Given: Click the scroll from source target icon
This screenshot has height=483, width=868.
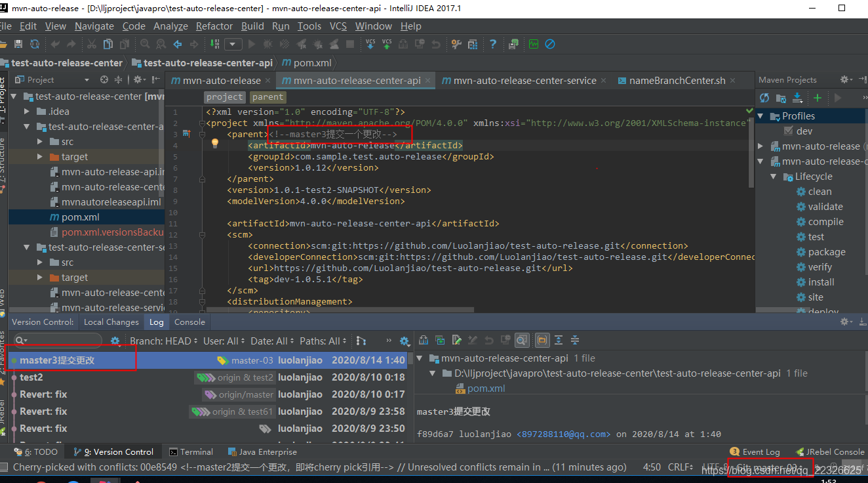Looking at the screenshot, I should coord(104,79).
